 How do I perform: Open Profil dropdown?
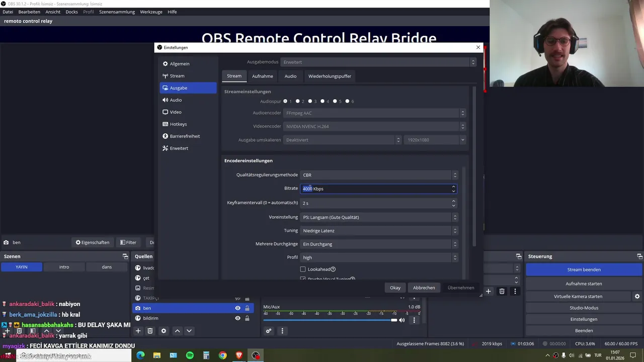[379, 257]
